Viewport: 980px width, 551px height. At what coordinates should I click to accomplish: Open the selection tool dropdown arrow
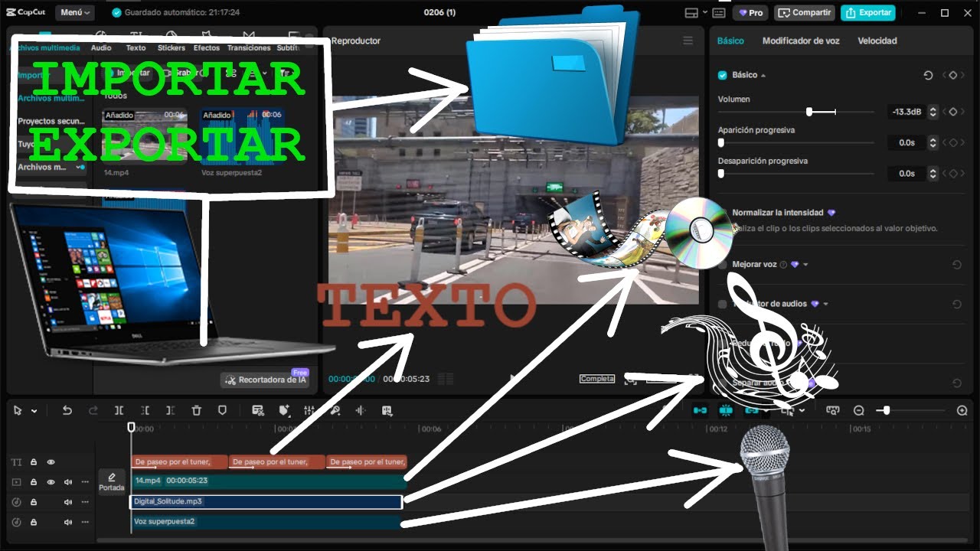[x=34, y=411]
